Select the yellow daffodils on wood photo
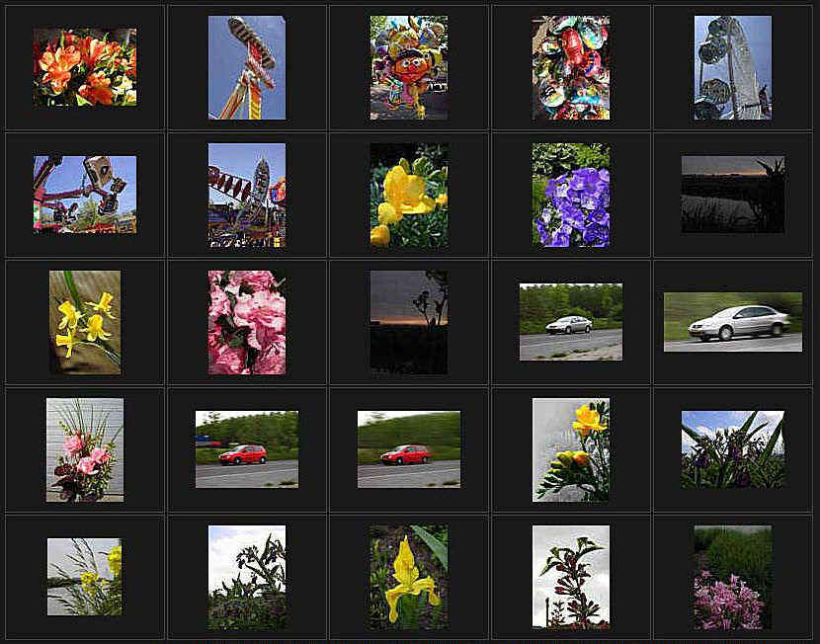 tap(85, 321)
